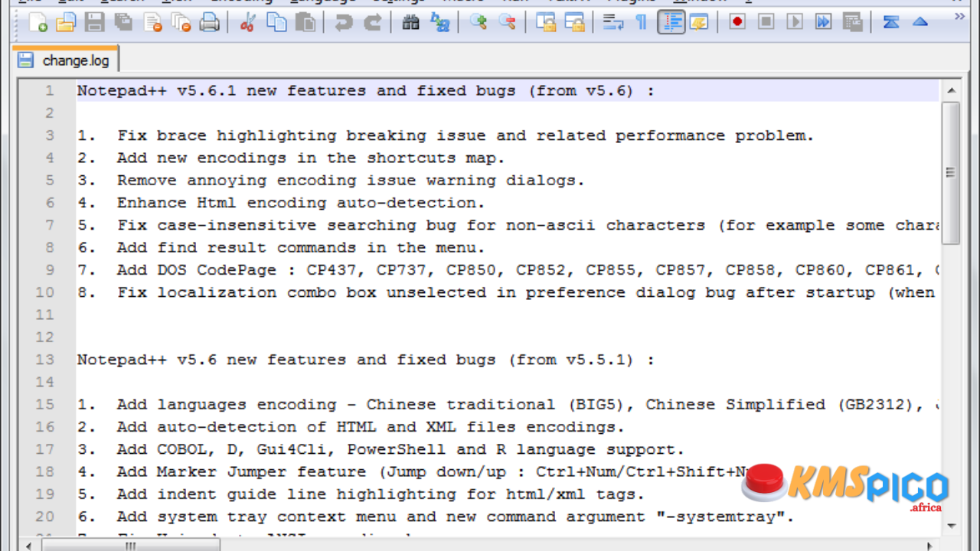This screenshot has height=551, width=980.
Task: Click the horizontal scrollbar left arrow
Action: pos(29,546)
